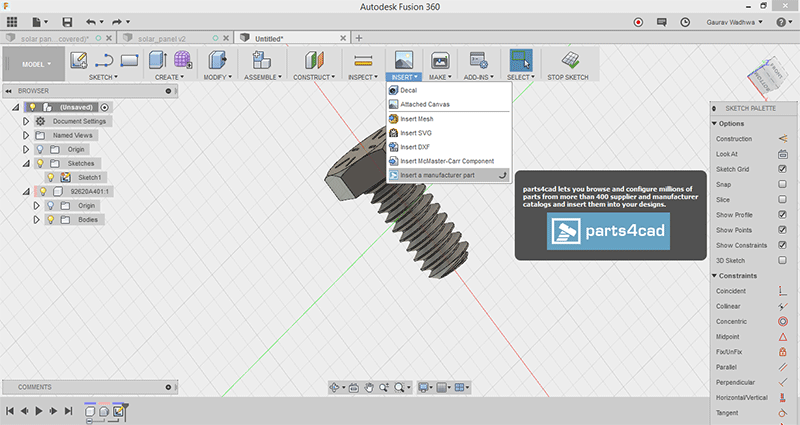Click the Construct offset plane icon
Viewport: 800px width, 425px height.
314,60
